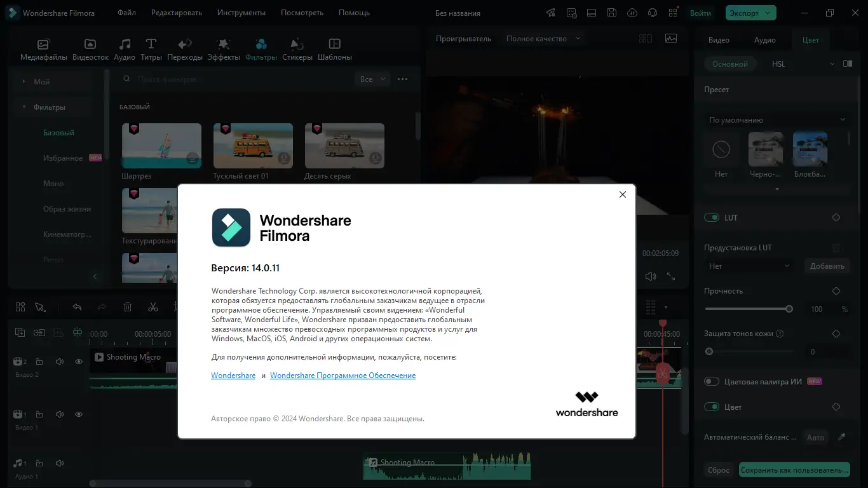Toggle the LUT switch
Viewport: 868px width, 488px height.
pos(712,217)
